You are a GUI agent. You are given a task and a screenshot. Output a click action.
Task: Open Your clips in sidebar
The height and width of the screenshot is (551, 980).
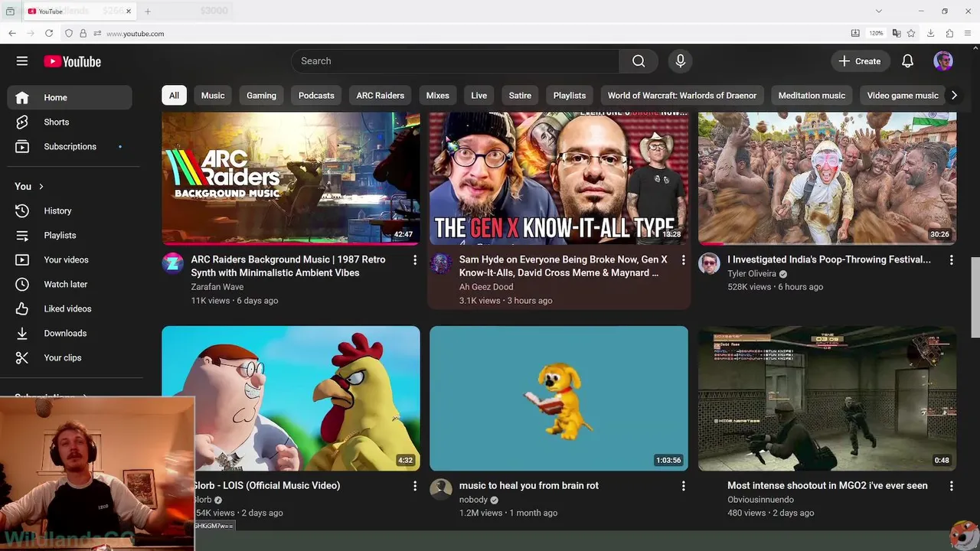[x=70, y=357]
